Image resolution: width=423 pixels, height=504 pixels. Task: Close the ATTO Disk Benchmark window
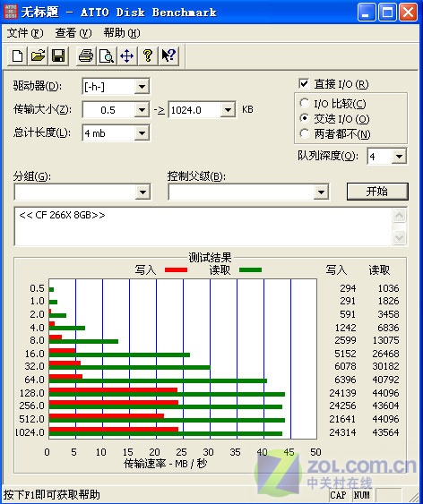point(408,13)
